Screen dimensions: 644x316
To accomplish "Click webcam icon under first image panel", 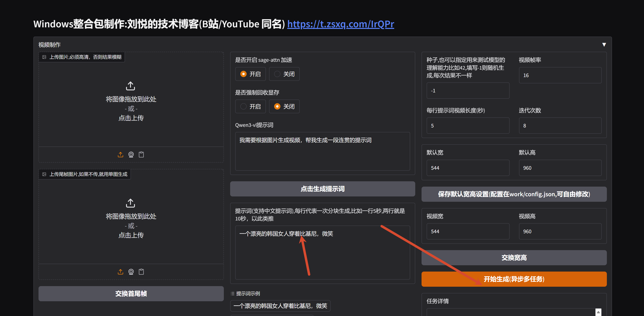I will click(131, 155).
